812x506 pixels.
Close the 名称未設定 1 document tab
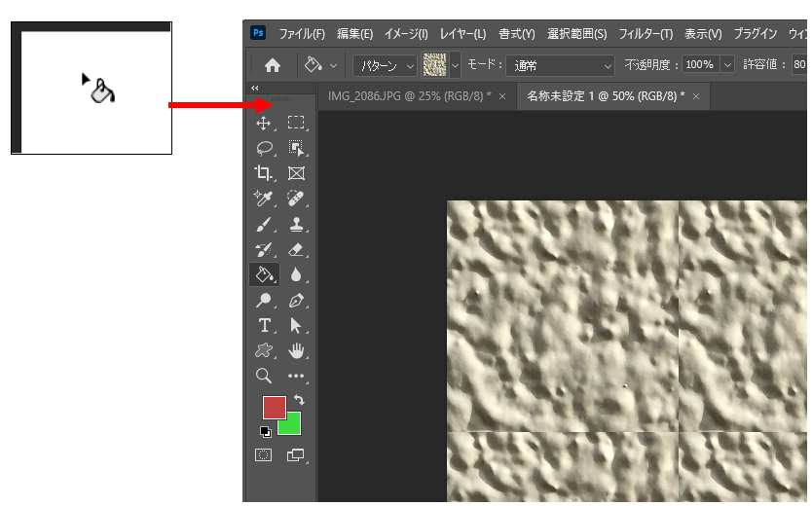tap(698, 96)
